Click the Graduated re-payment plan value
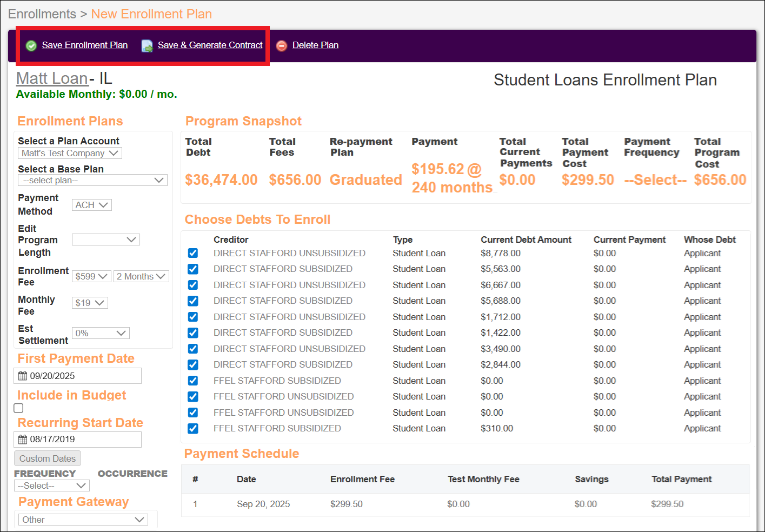765x532 pixels. coord(366,179)
